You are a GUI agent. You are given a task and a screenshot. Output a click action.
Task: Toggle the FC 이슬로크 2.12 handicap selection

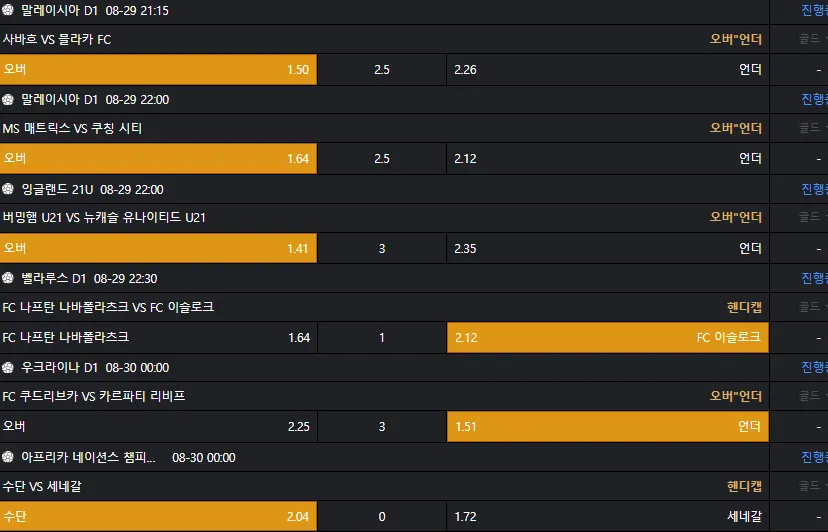point(608,337)
